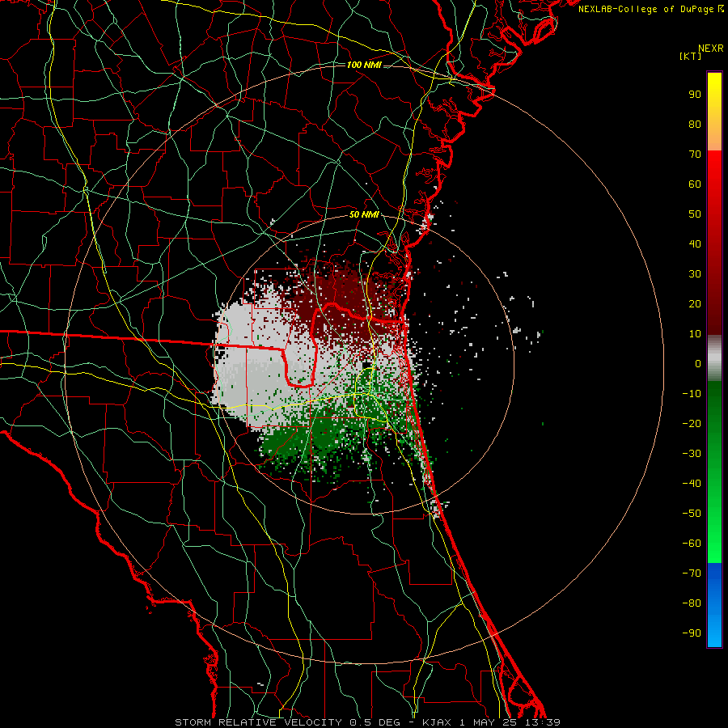Click the -70 value on the velocity scale
The image size is (728, 728).
[692, 574]
